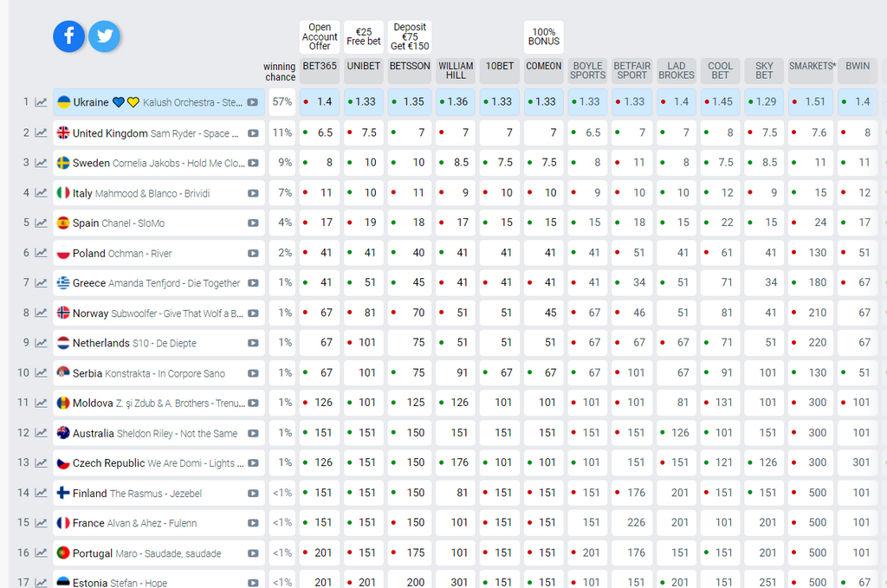
Task: Watch Portugal's Saudade, saudade video
Action: (x=253, y=553)
